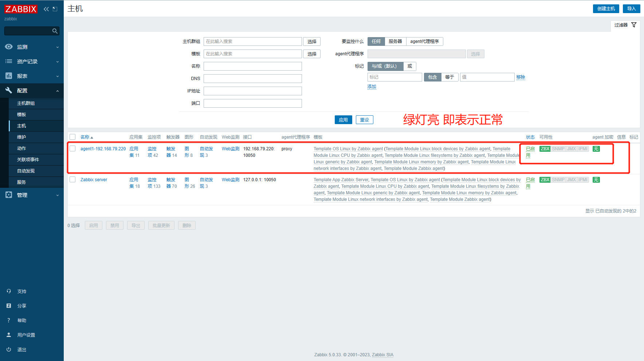
Task: Collapse the sidebar with double-arrow icon
Action: pos(46,9)
